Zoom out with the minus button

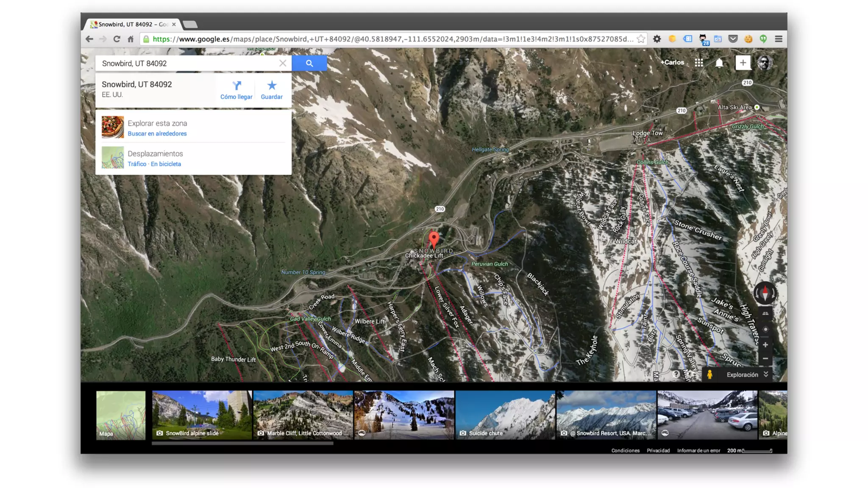coord(765,358)
